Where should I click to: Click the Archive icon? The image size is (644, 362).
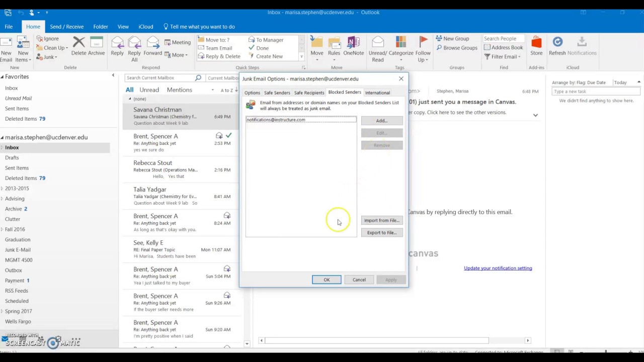pyautogui.click(x=97, y=46)
